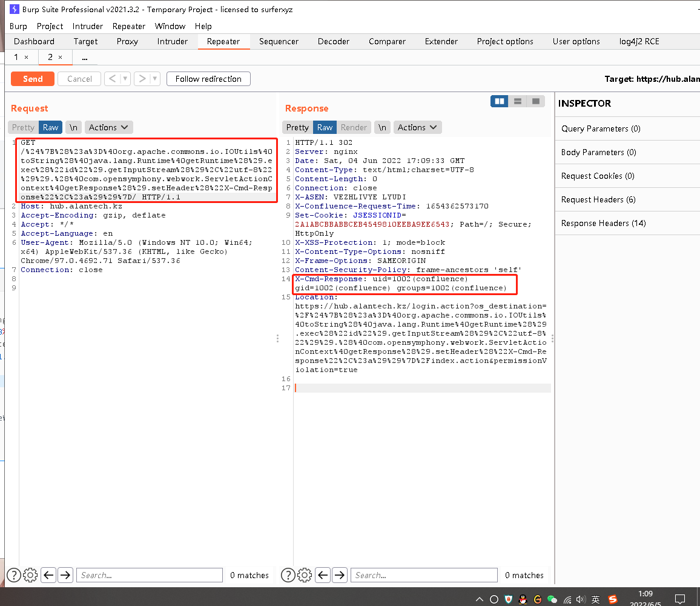
Task: Switch request view to Raw
Action: click(50, 127)
